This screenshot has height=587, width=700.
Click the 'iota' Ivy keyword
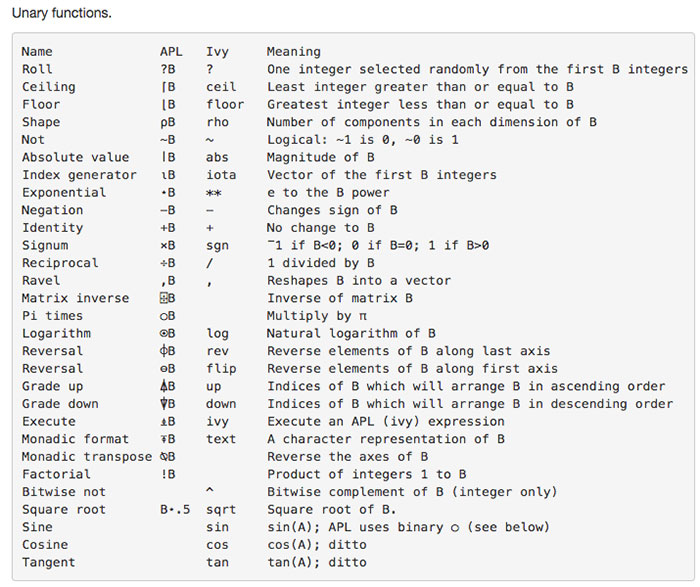pos(221,175)
